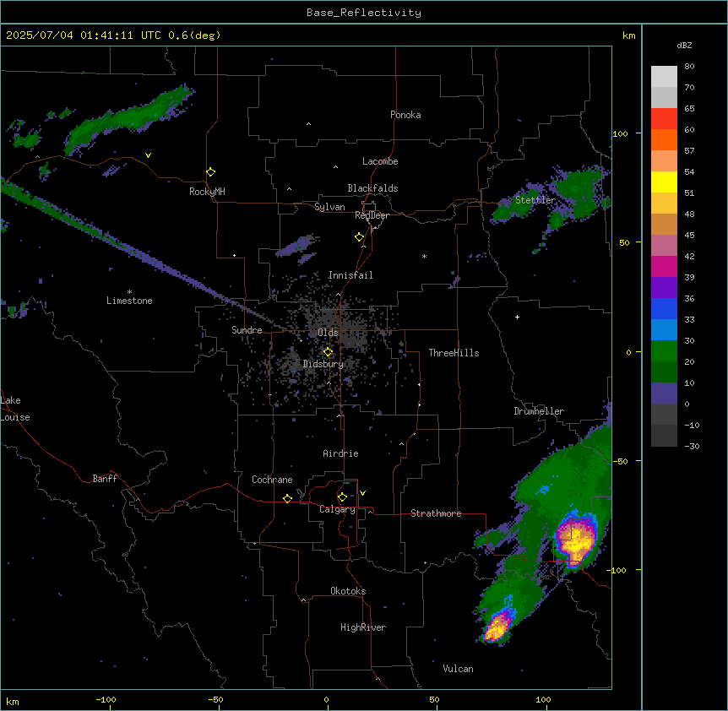Click the Base_Reflectivity title
The image size is (728, 711).
tap(364, 13)
